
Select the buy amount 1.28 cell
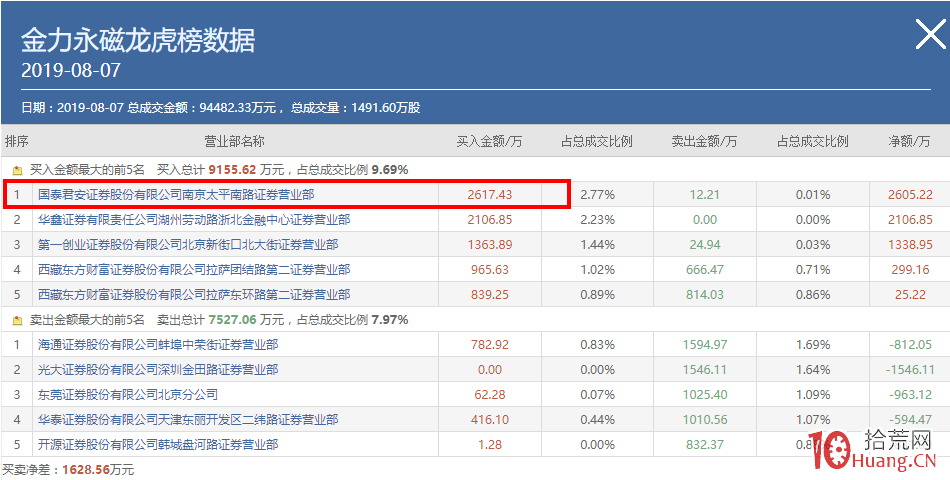pos(490,445)
